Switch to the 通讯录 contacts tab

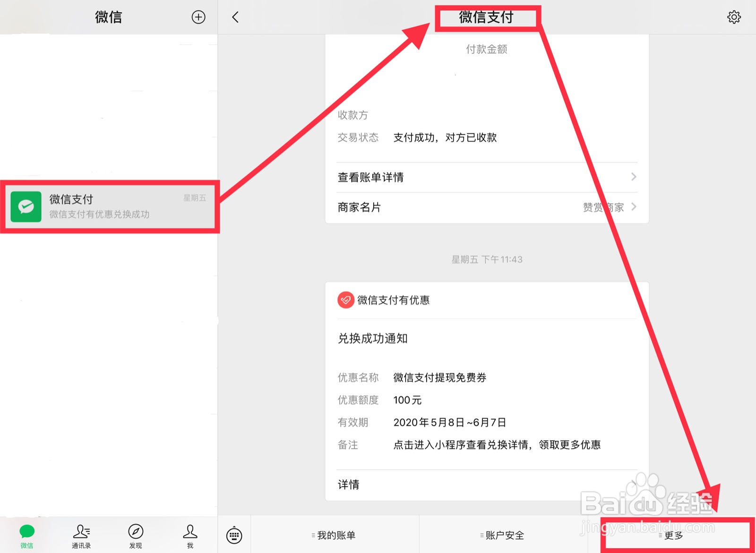(x=81, y=536)
